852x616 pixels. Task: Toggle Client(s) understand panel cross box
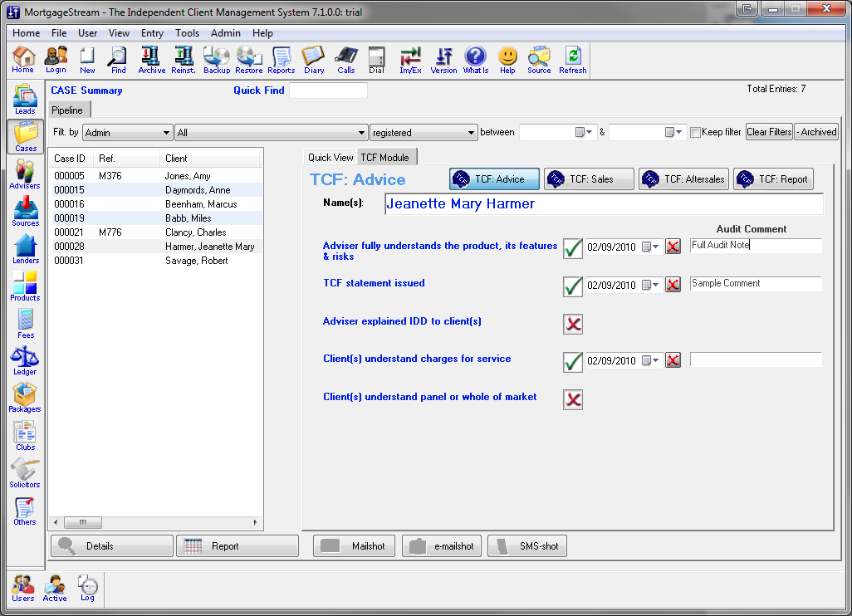[573, 400]
